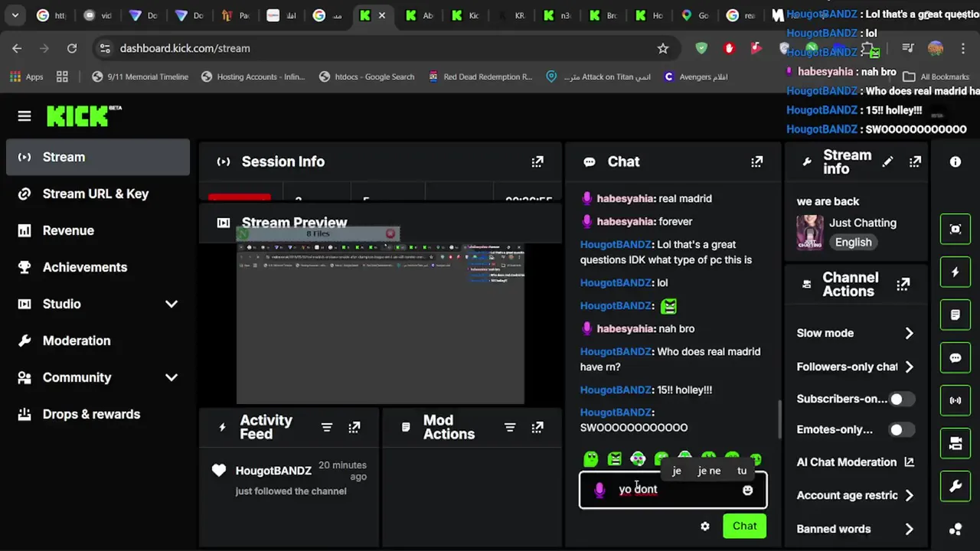
Task: Open Activity Feed filter options
Action: (x=327, y=427)
